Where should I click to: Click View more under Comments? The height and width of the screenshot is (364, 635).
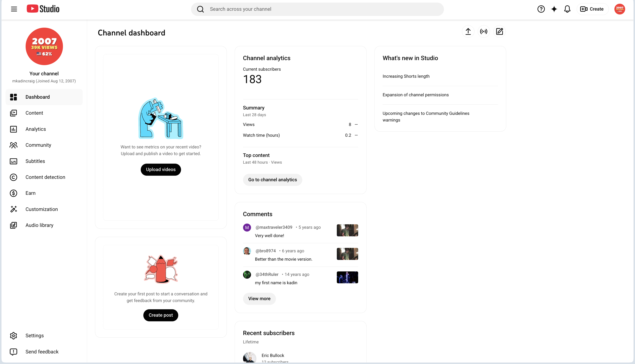click(259, 299)
